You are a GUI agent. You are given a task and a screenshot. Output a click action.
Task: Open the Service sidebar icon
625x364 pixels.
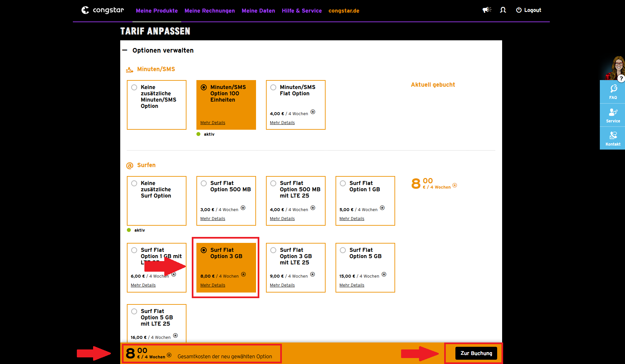[613, 115]
